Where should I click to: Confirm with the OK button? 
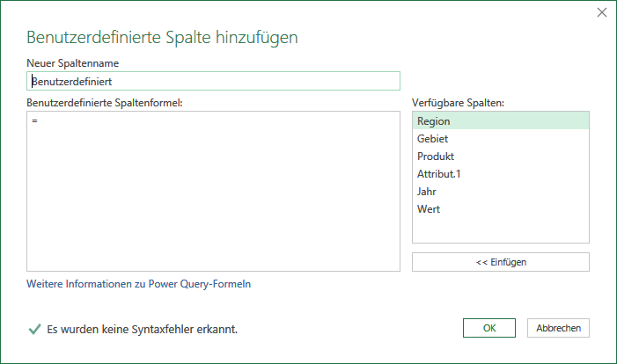coord(489,328)
